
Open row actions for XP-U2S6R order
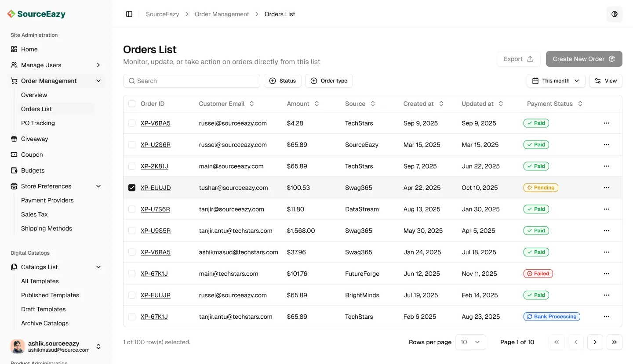tap(607, 145)
